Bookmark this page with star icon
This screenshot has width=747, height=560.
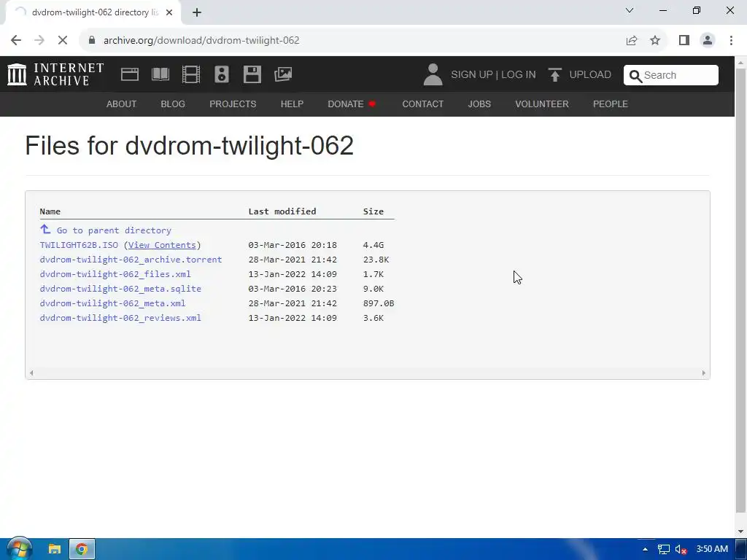click(655, 41)
